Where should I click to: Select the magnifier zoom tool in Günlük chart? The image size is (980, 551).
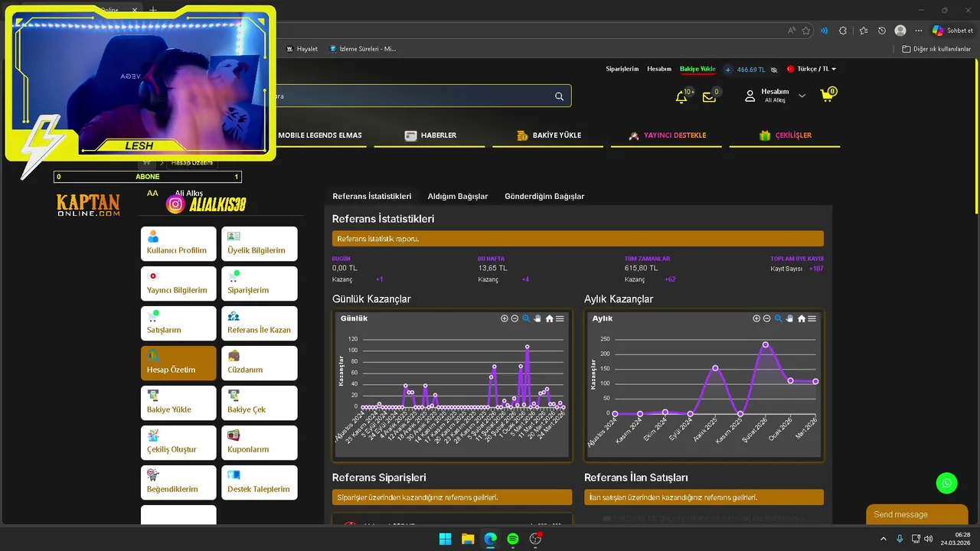coord(526,318)
